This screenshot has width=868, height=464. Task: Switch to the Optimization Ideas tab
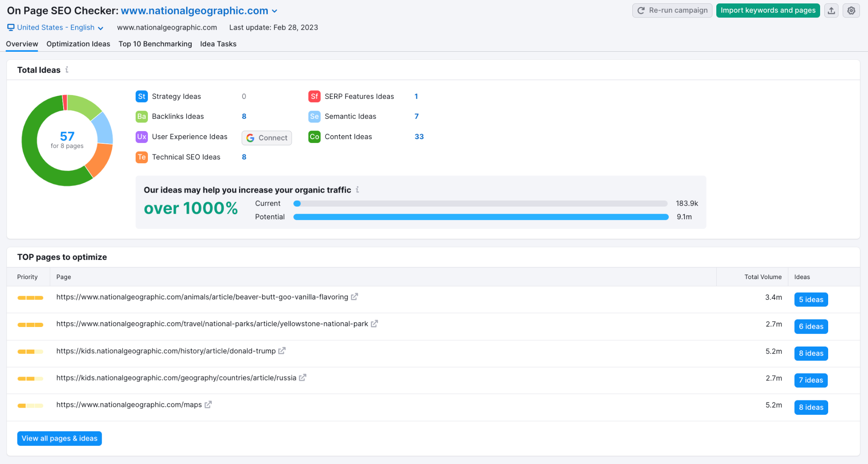click(x=78, y=44)
